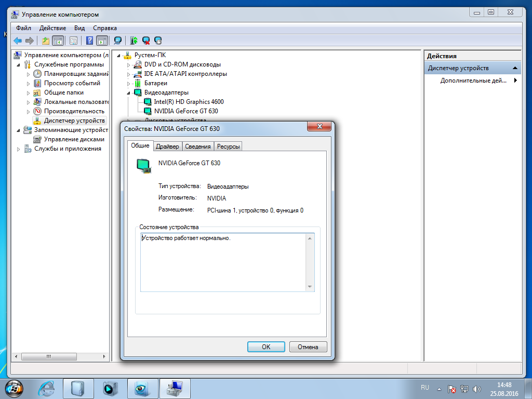Click inside the Состояние устройства text box
The height and width of the screenshot is (399, 532).
click(x=223, y=262)
